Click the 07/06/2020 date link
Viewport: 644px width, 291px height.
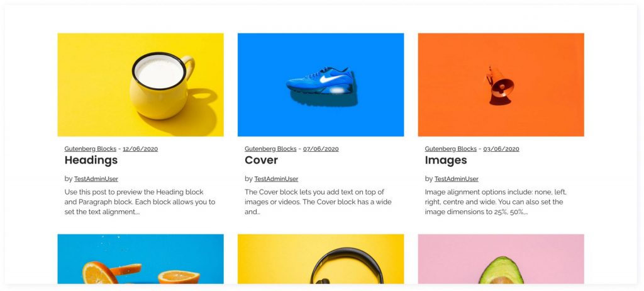(321, 149)
